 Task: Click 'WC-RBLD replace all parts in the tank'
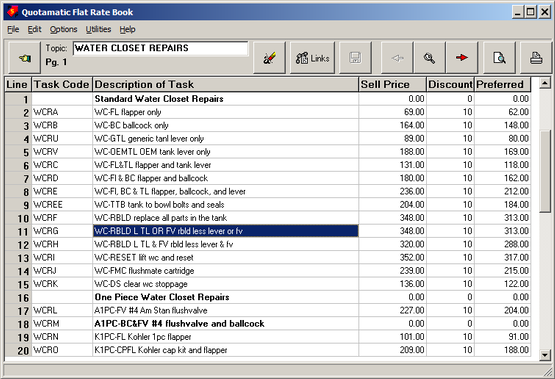(x=226, y=218)
